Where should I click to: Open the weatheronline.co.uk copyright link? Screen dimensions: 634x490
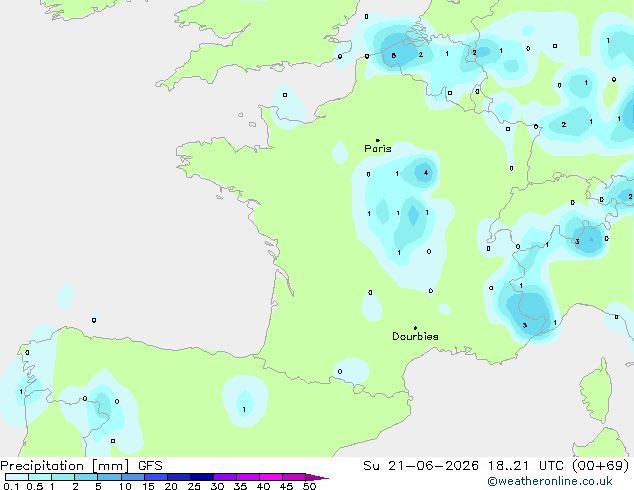click(550, 481)
